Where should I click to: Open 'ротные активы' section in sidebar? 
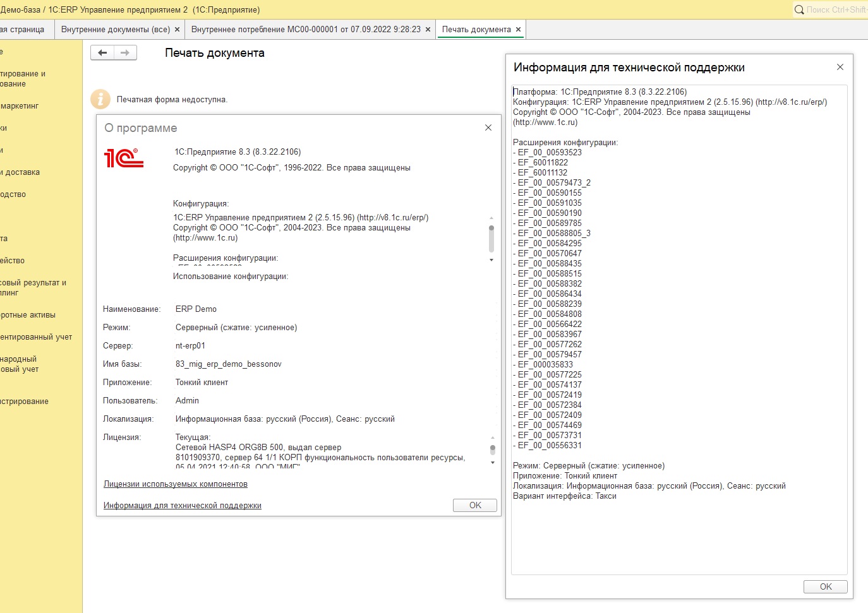[28, 315]
